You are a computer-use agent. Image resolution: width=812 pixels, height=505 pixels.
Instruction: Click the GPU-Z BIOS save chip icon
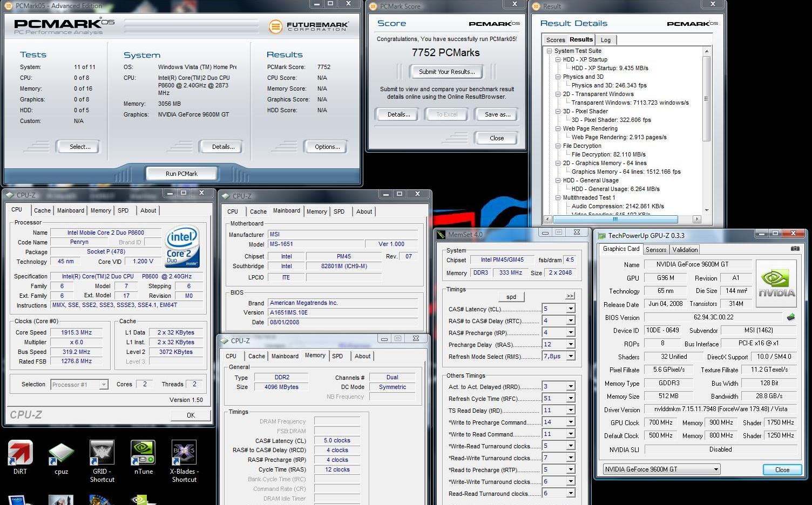(x=791, y=317)
